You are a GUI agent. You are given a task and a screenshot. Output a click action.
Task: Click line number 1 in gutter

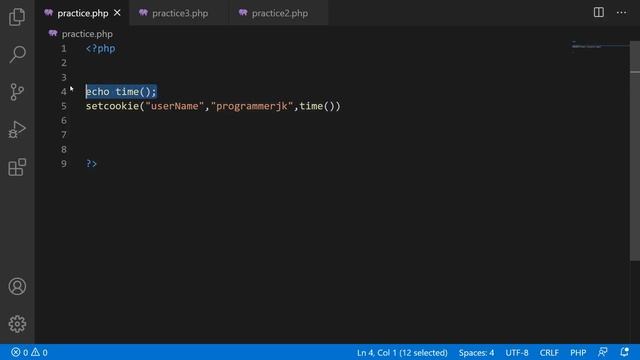[x=64, y=49]
